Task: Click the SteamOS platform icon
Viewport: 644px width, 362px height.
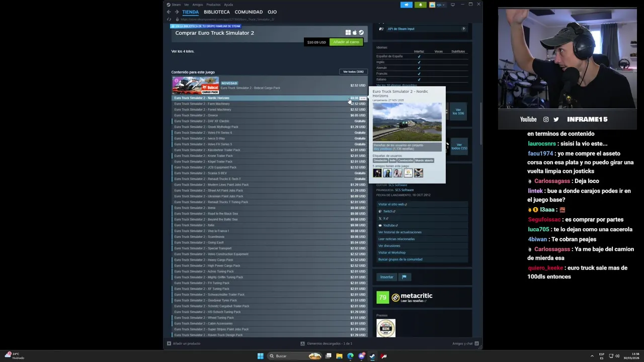Action: (361, 33)
